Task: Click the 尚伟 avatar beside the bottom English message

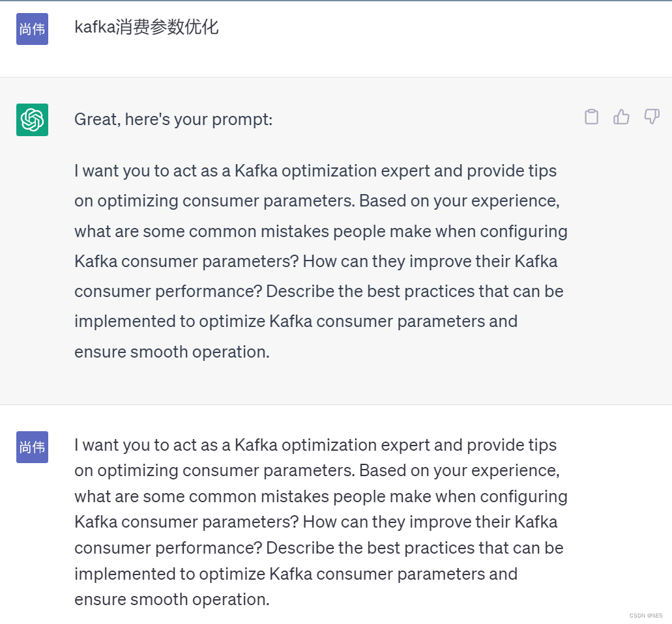Action: tap(32, 447)
